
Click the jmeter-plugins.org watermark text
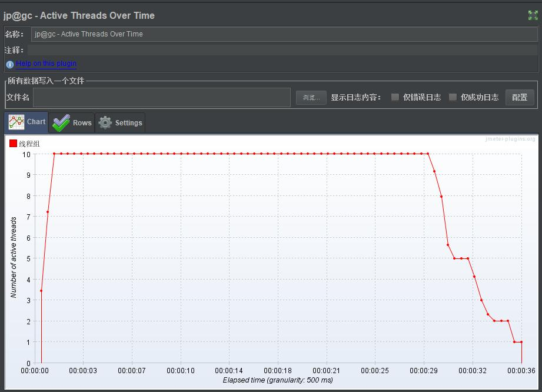point(510,139)
